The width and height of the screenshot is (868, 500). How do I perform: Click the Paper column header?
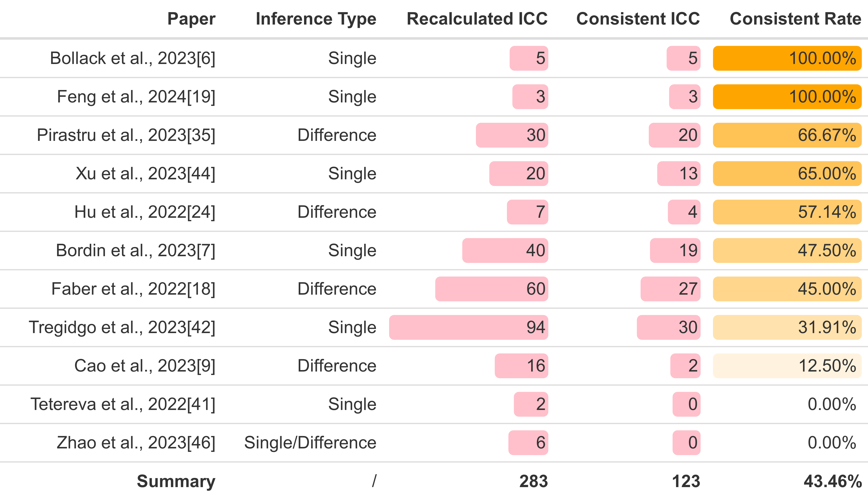(x=191, y=19)
